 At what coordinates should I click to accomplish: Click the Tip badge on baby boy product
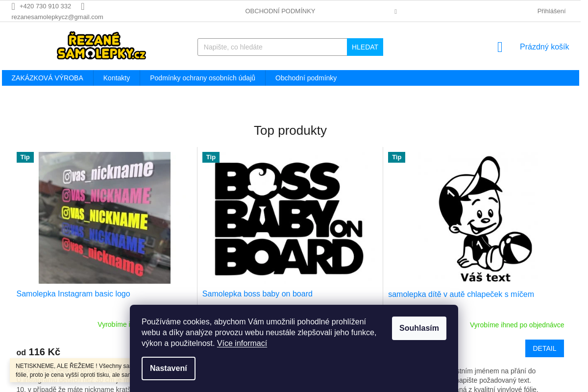[x=396, y=157]
